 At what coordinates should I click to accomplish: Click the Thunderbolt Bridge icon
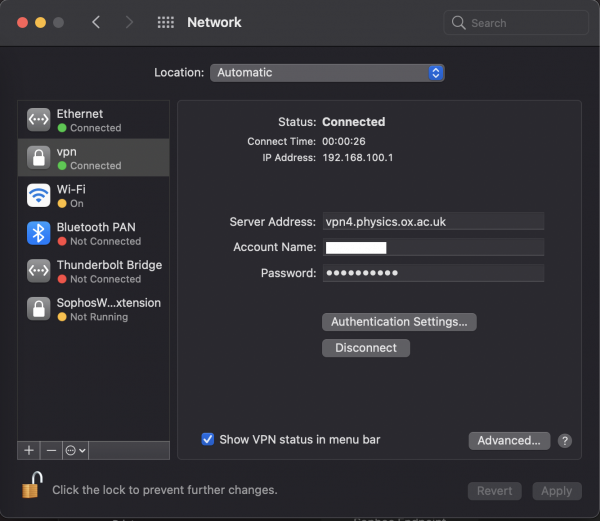[x=38, y=271]
